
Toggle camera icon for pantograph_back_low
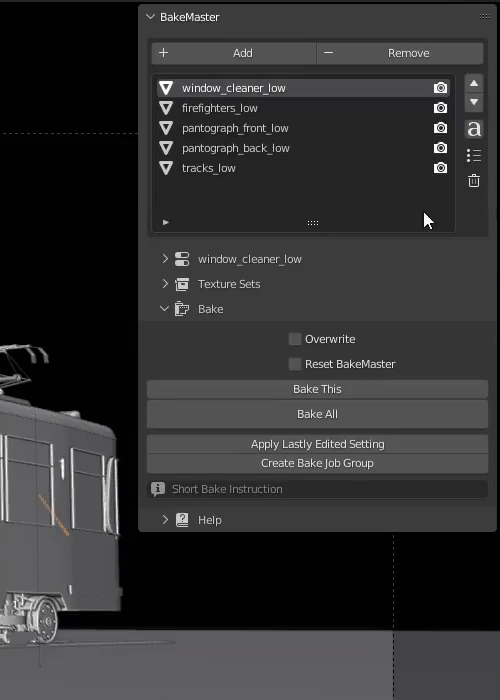point(440,148)
